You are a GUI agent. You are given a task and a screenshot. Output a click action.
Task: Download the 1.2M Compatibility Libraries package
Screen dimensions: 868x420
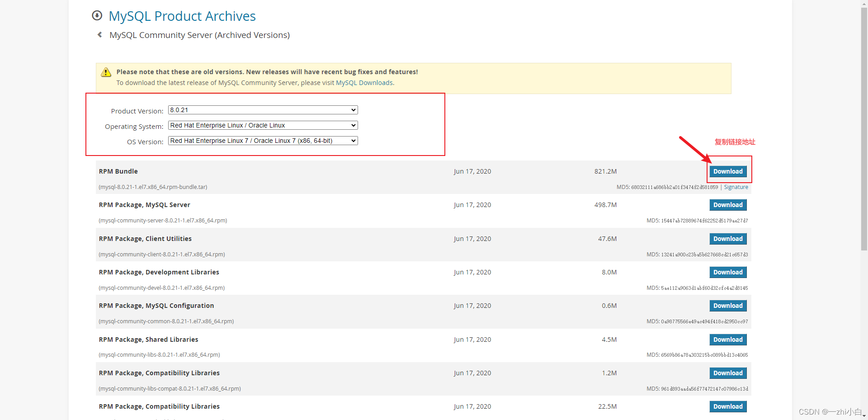pos(728,373)
